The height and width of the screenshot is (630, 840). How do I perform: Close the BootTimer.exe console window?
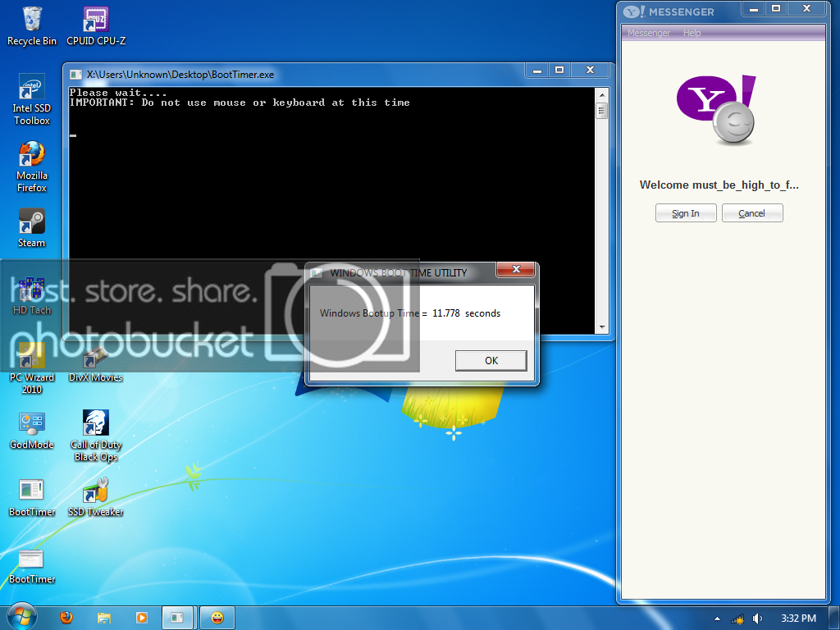click(x=590, y=71)
